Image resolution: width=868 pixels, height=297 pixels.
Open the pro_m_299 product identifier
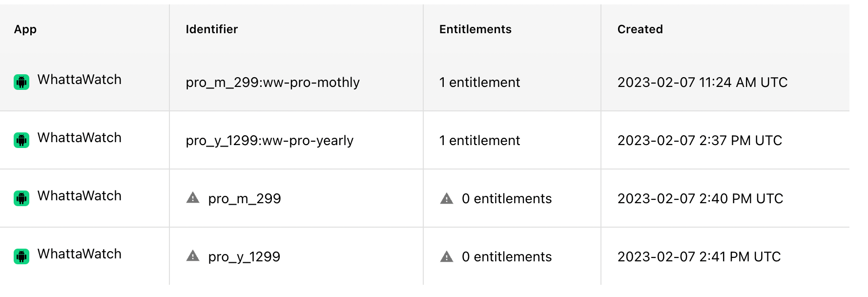[x=245, y=199]
